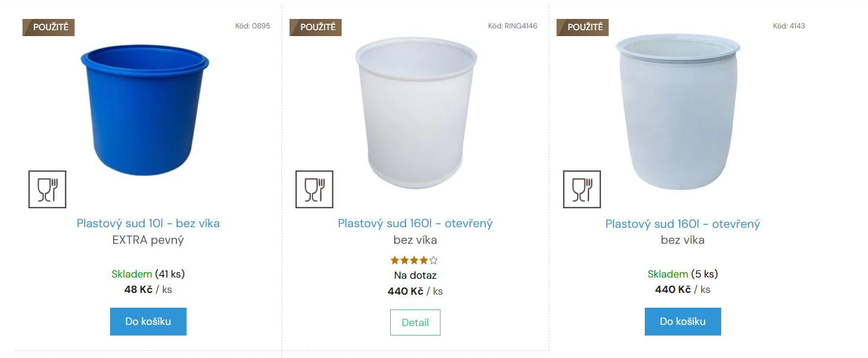This screenshot has height=358, width=868.
Task: Open rightmost Plastový sud 160l - otevřený link
Action: (683, 224)
